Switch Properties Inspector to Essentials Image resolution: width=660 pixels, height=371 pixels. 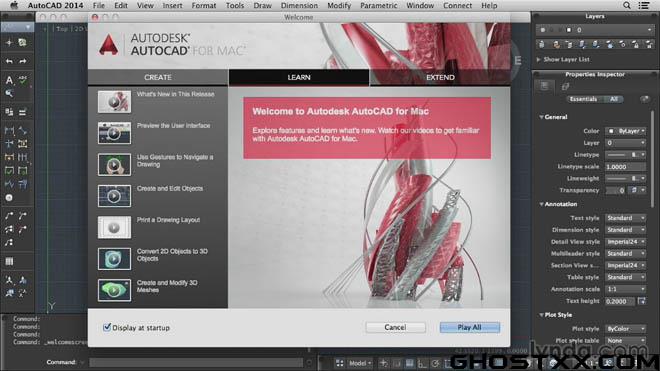[583, 99]
